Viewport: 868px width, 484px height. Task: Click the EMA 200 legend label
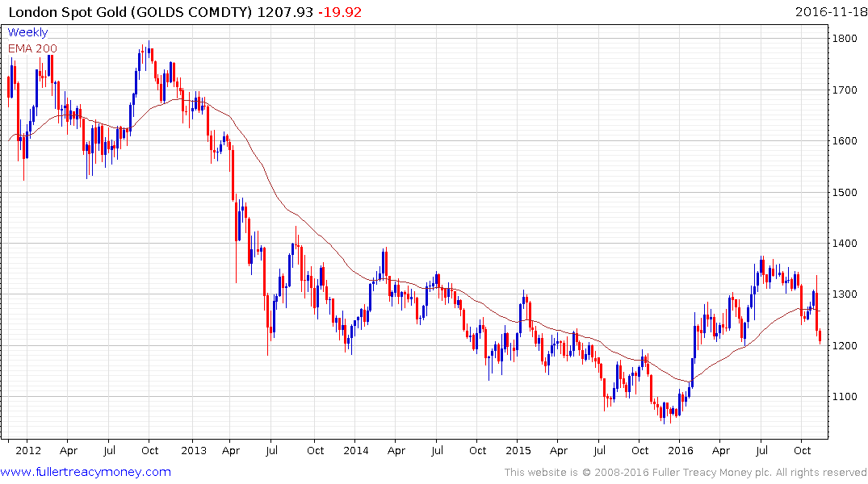point(32,48)
